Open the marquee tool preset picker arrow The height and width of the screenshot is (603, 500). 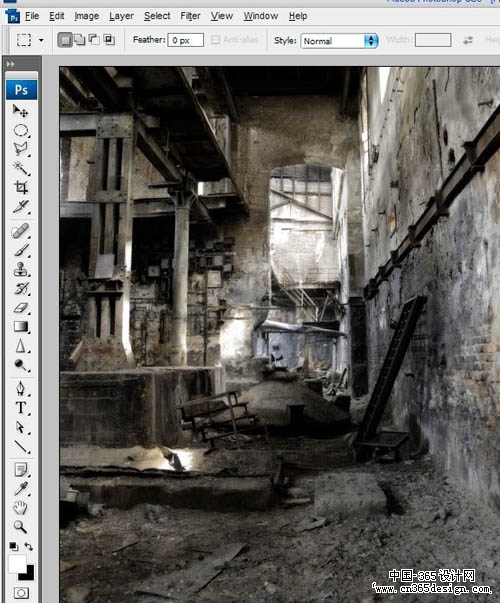(x=41, y=40)
